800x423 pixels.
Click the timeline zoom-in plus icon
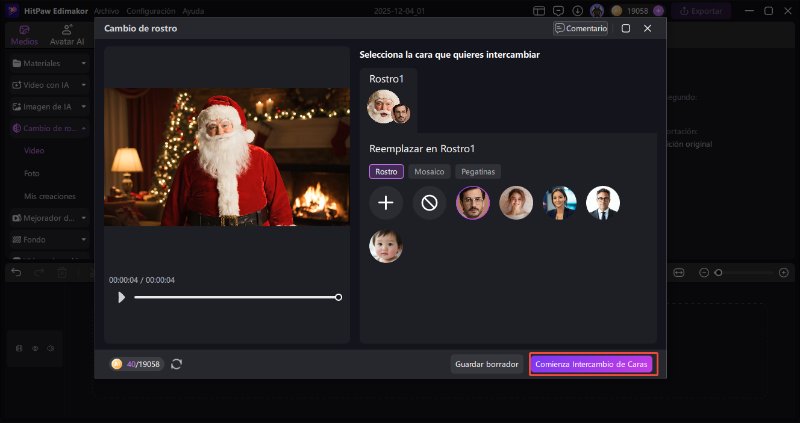coord(784,273)
